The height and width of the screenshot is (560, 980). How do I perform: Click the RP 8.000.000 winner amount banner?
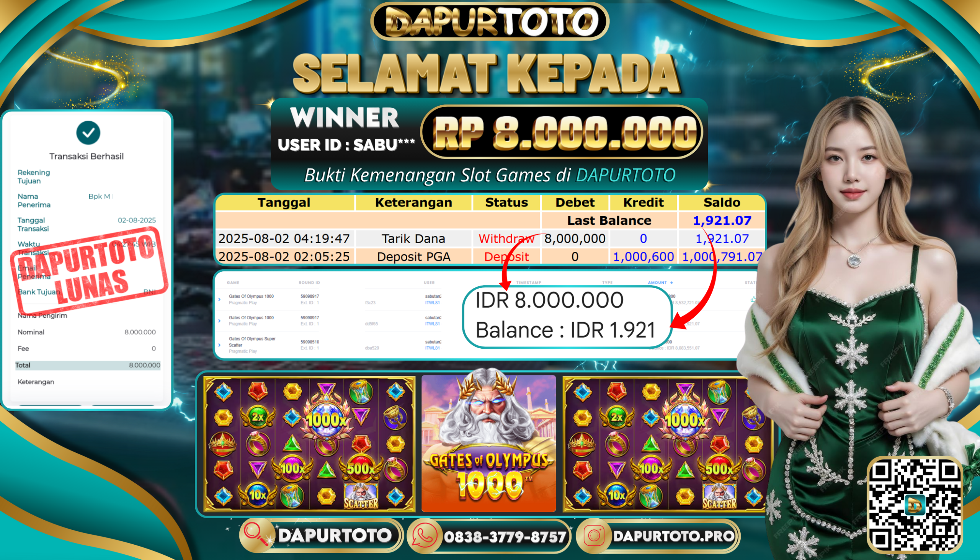[x=562, y=132]
